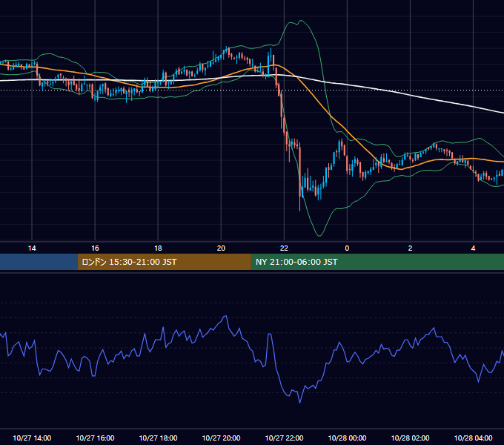Click the oscillator's lowest trough after 22:00
Viewport: 504px width, 445px height.
[300, 402]
